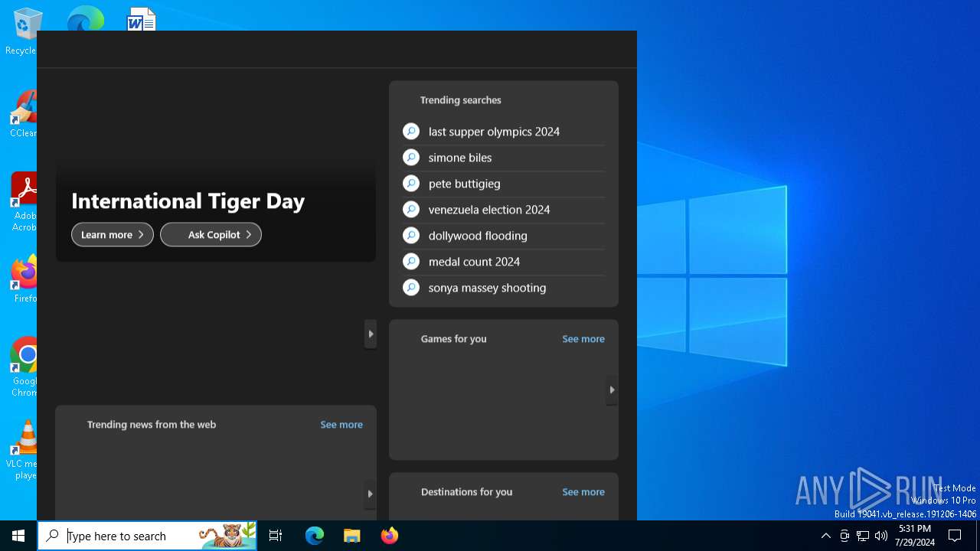See more Trending news from the web

341,425
